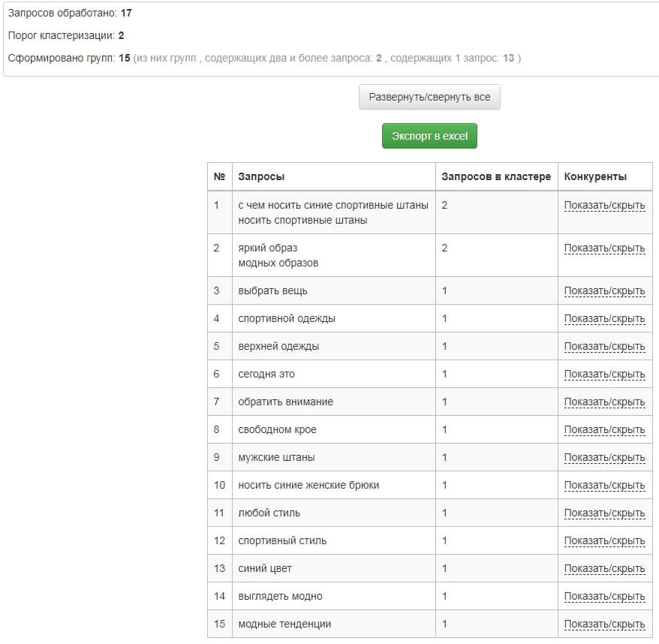The height and width of the screenshot is (644, 659).
Task: Click the "Запросов обработано: 17" summary line
Action: 70,13
